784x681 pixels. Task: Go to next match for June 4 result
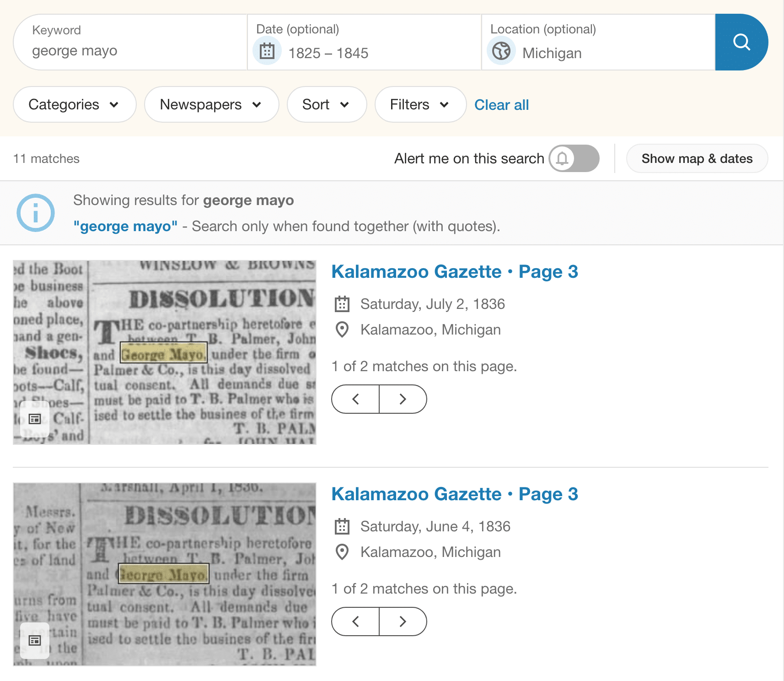point(403,622)
